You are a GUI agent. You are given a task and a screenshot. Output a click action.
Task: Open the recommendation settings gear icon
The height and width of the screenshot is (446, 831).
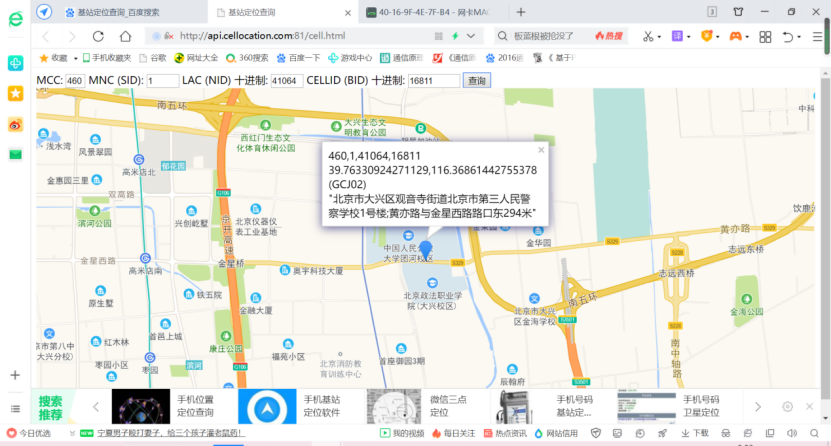[x=788, y=407]
